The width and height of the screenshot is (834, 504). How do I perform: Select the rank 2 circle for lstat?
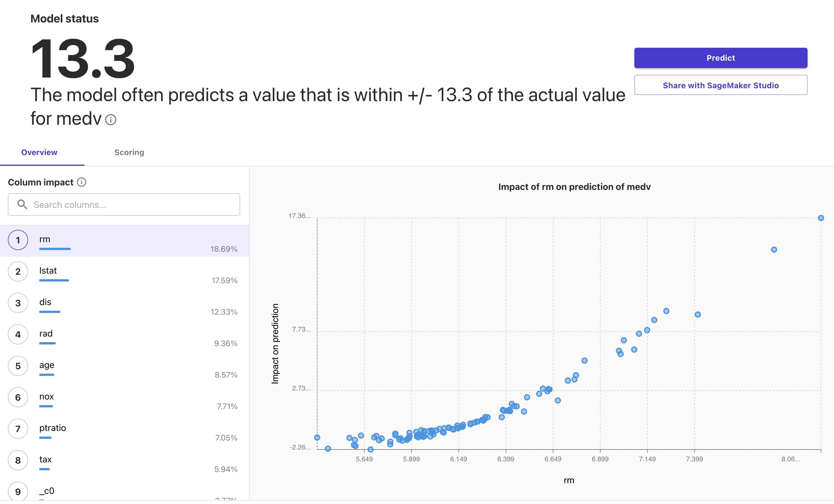coord(18,271)
